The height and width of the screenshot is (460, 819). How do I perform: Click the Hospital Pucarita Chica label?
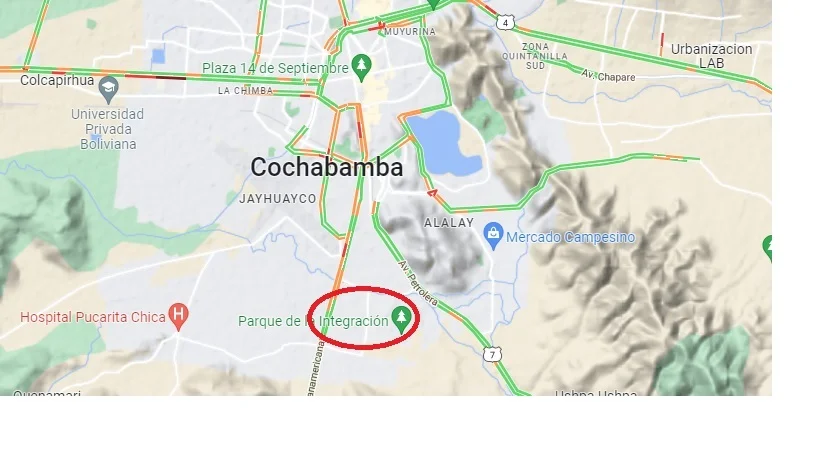pos(93,317)
